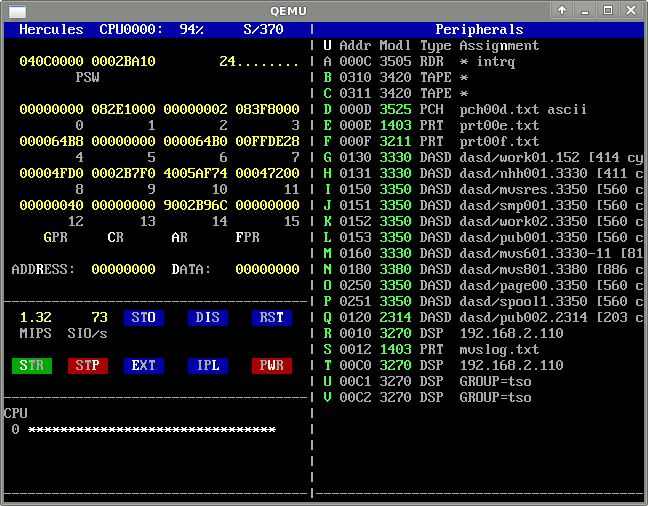Image resolution: width=648 pixels, height=506 pixels.
Task: Click the pch00d.txt ascii assignment
Action: pos(523,110)
